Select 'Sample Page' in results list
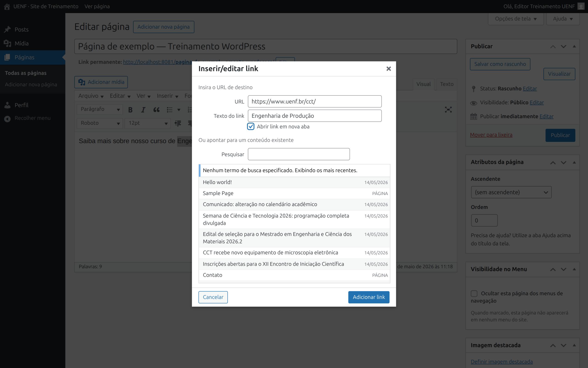This screenshot has width=588, height=368. pos(294,193)
